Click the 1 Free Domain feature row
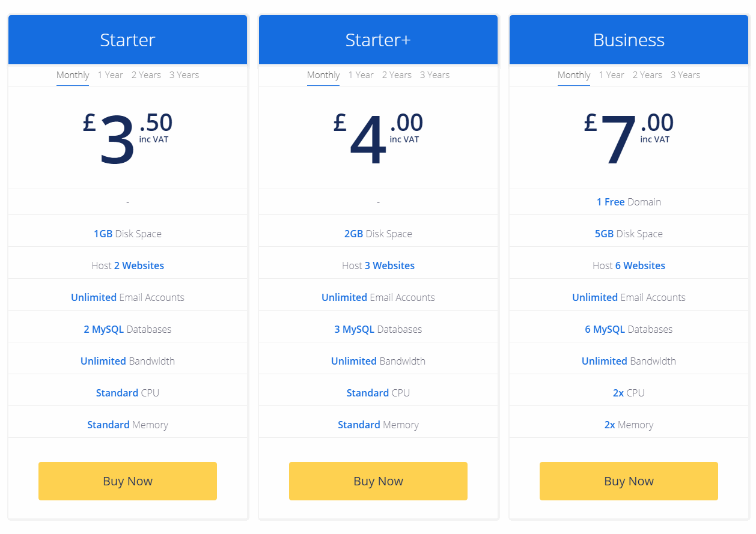The image size is (756, 534). [629, 202]
